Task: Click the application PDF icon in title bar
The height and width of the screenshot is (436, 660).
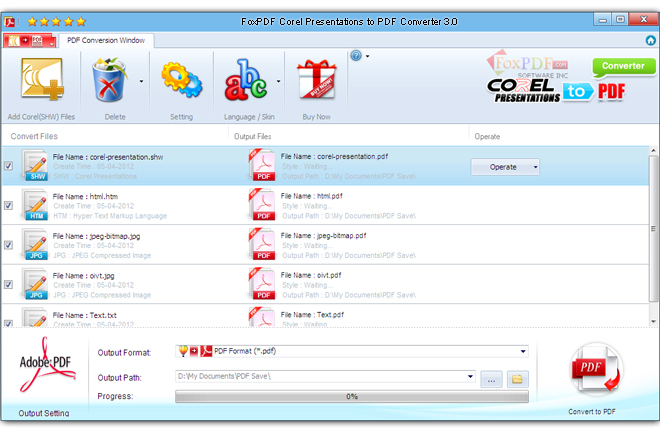Action: coord(10,21)
